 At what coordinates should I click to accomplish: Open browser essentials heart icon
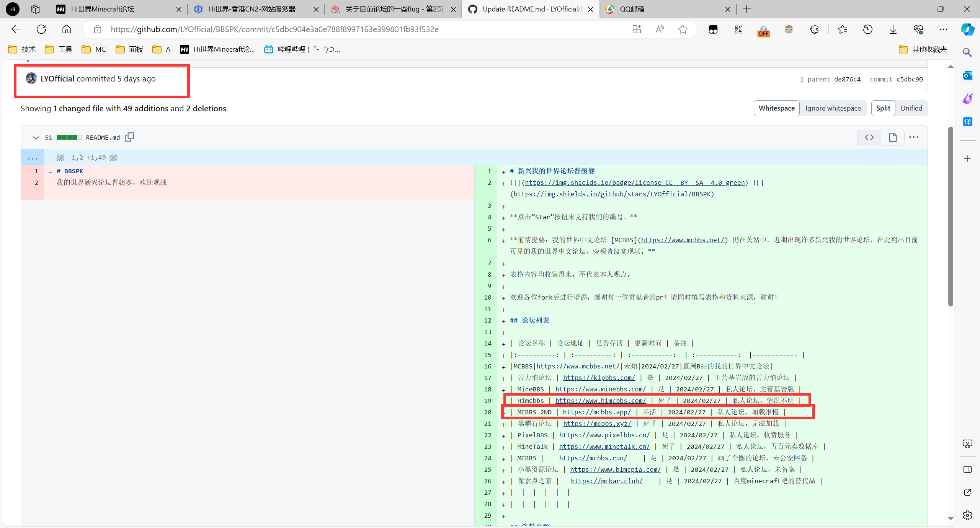(918, 29)
